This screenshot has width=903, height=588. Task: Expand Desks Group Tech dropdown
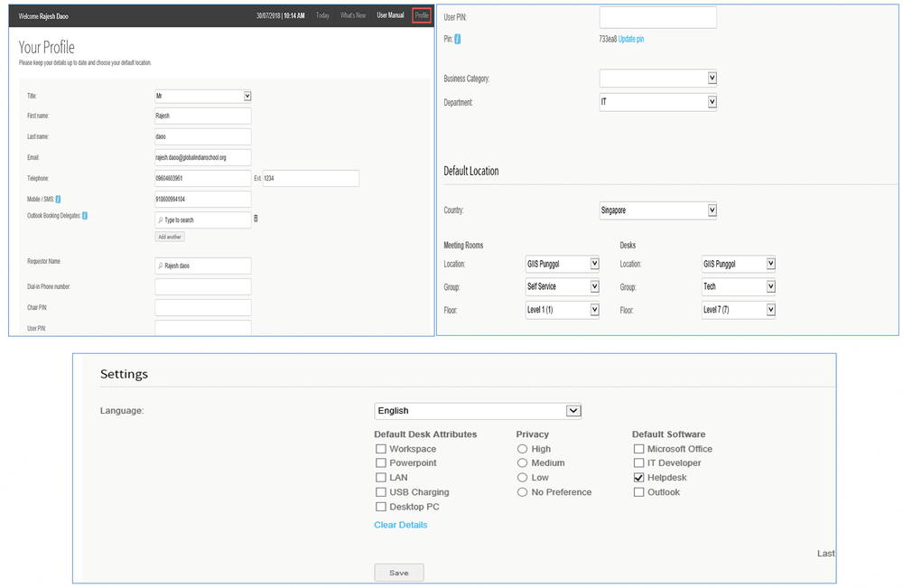click(739, 286)
